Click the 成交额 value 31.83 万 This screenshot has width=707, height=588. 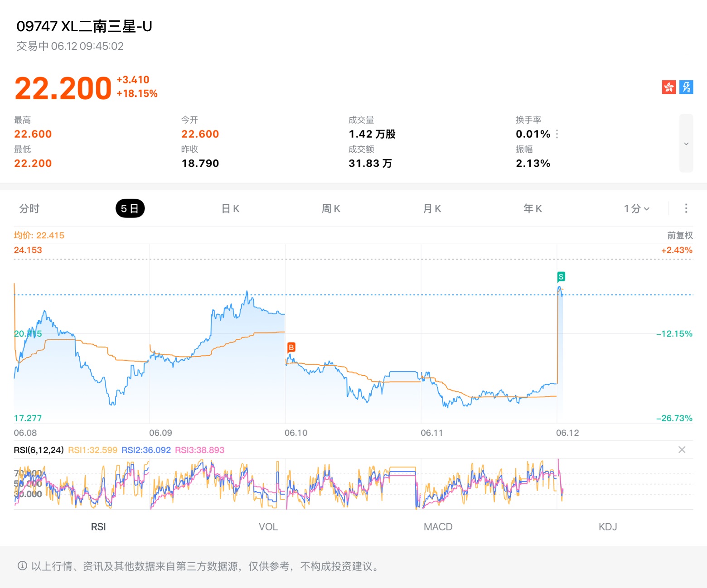click(370, 163)
